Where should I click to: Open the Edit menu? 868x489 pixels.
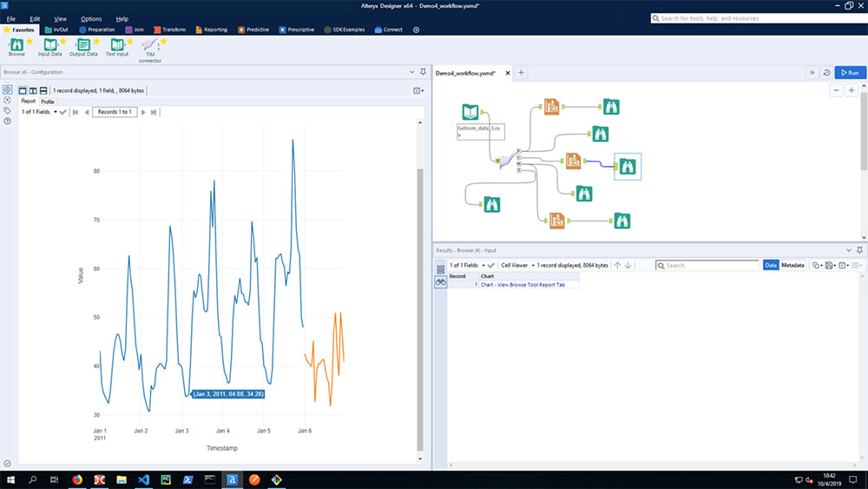click(x=35, y=18)
